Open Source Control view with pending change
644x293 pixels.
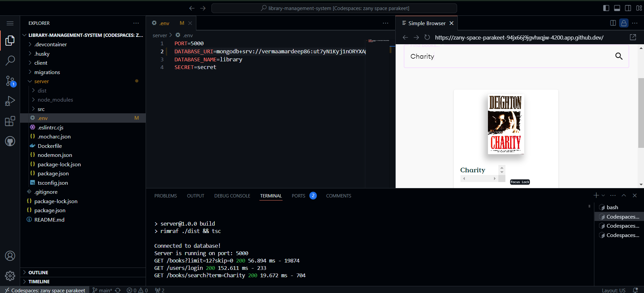[10, 81]
